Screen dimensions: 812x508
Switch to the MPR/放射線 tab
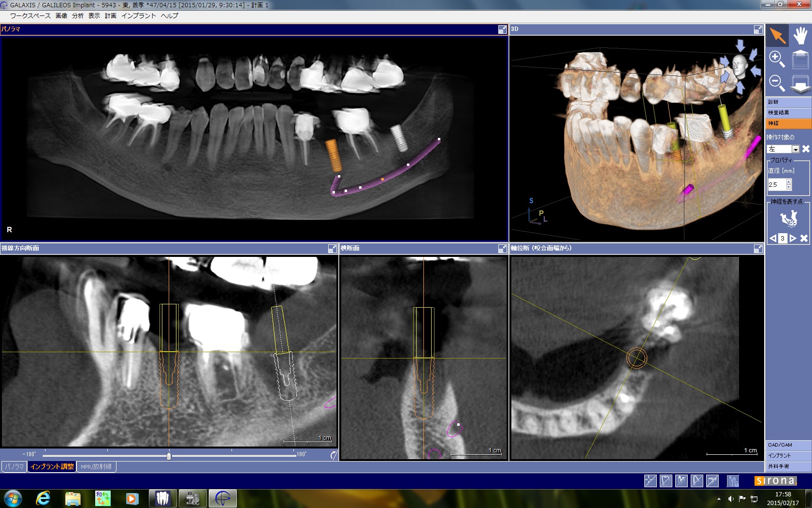click(96, 467)
